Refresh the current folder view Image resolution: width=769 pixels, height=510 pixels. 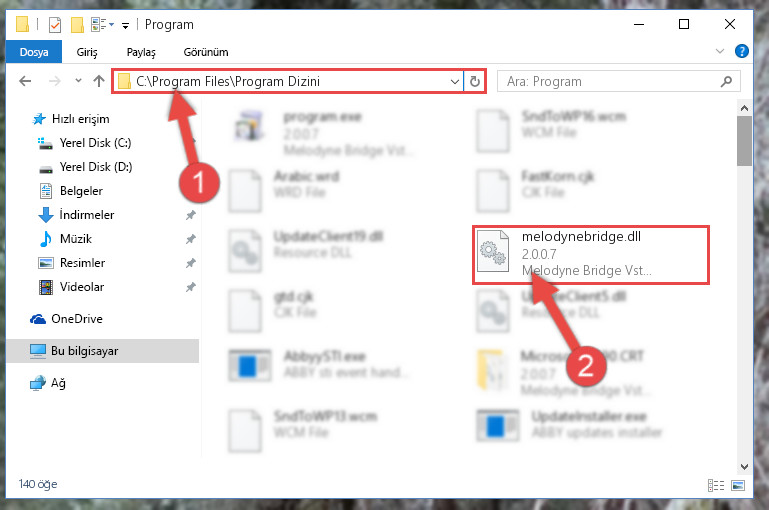pos(474,81)
